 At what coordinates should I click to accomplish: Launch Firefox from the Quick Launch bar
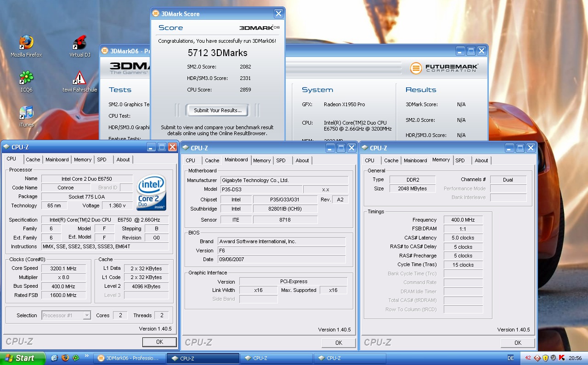[65, 357]
